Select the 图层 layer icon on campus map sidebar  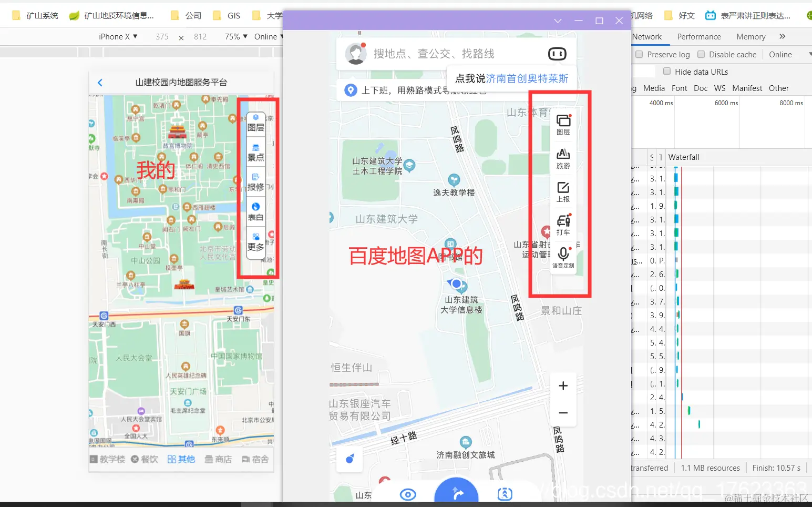click(x=255, y=122)
